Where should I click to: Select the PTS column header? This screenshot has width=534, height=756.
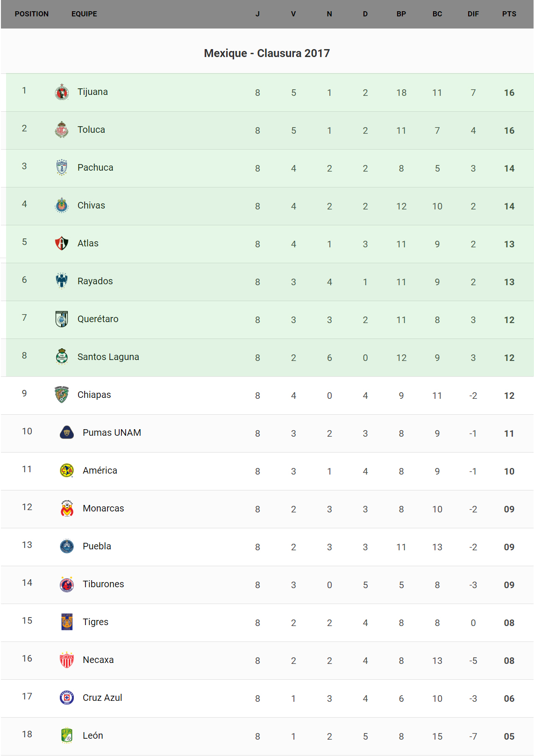tap(509, 14)
